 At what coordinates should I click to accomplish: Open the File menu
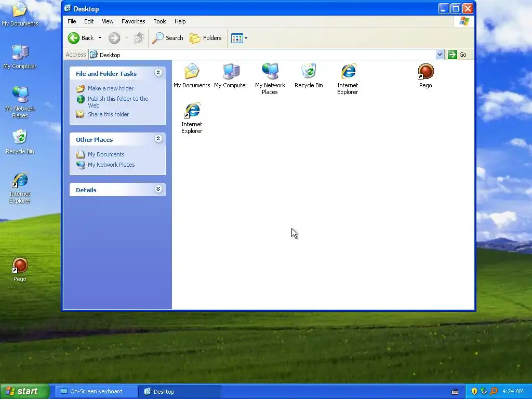point(72,21)
